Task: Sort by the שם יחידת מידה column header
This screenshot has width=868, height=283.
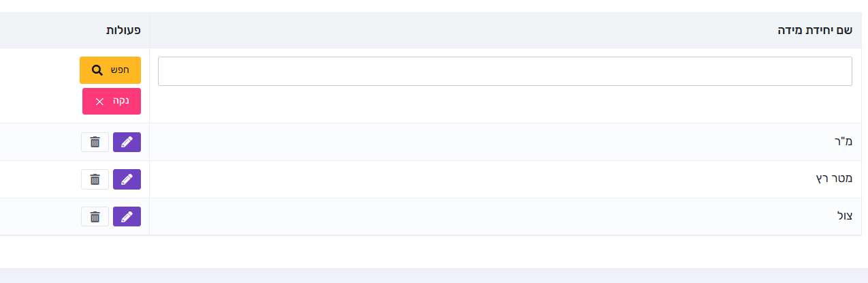Action: click(816, 31)
